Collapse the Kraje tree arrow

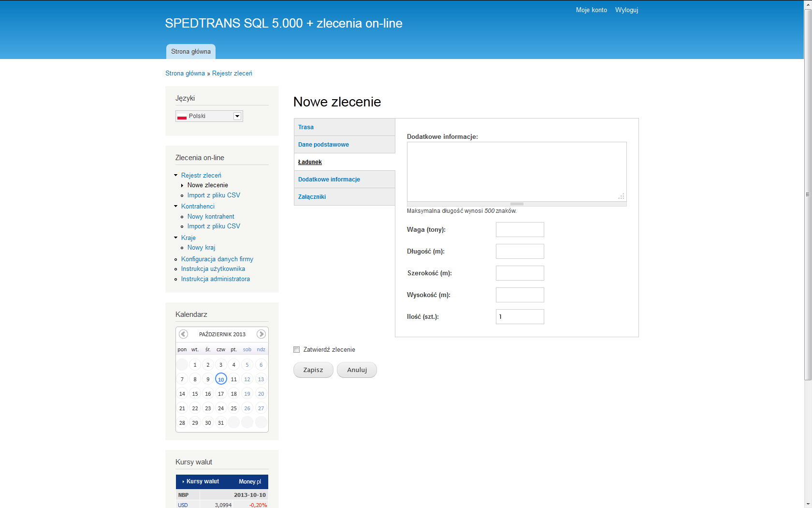pyautogui.click(x=176, y=238)
